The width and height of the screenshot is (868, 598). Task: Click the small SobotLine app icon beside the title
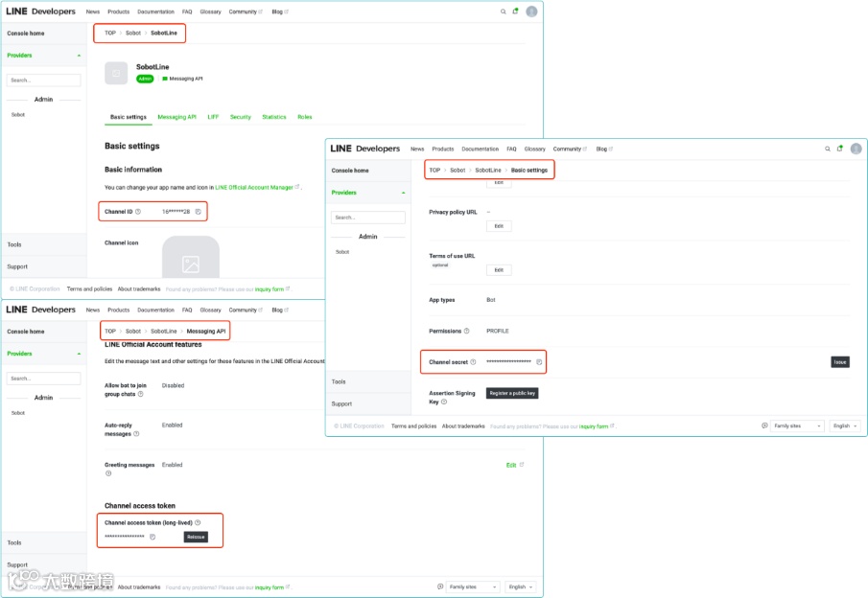(x=116, y=73)
